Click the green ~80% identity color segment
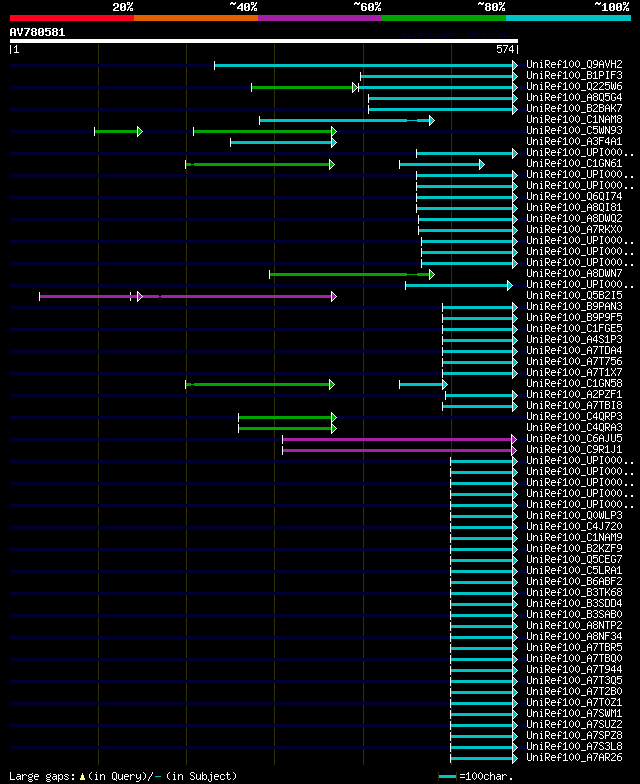 (444, 18)
